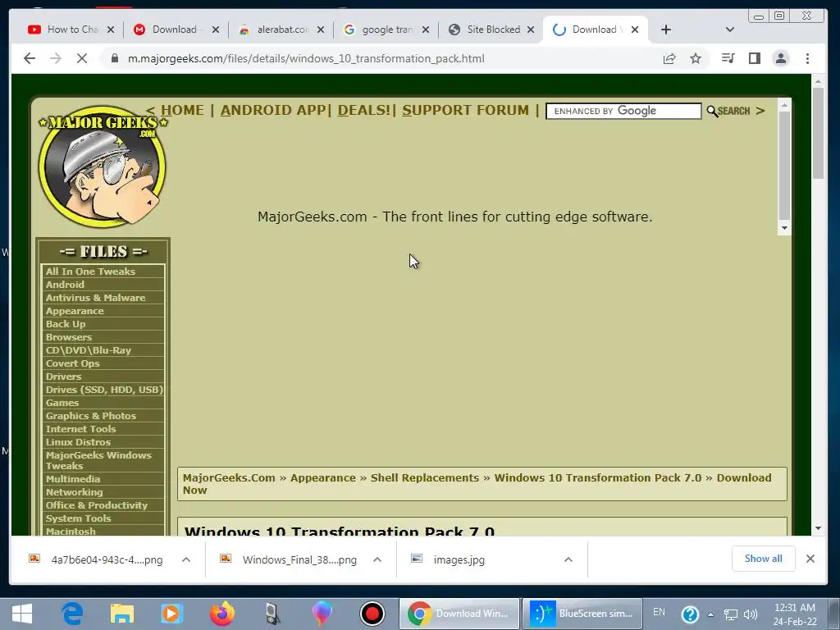Click the magnifier SEARCH button on MajorGeeks
Screen dimensions: 840x630
coord(728,111)
